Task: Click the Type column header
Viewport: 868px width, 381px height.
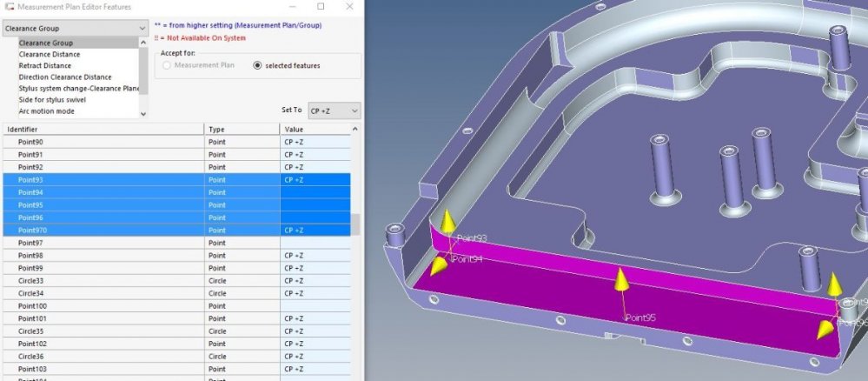Action: [241, 129]
